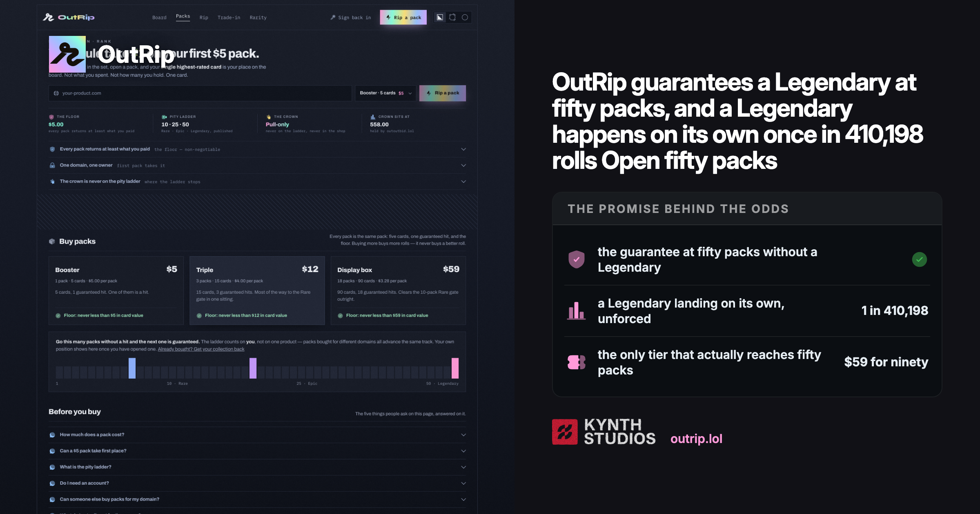Open the outrip.lol link
The image size is (980, 514).
tap(696, 439)
